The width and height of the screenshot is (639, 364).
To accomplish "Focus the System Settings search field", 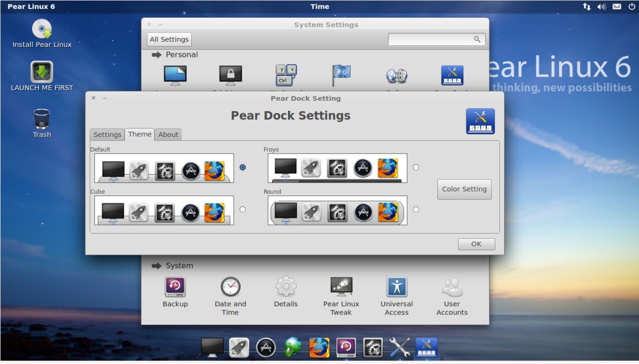I will click(436, 39).
